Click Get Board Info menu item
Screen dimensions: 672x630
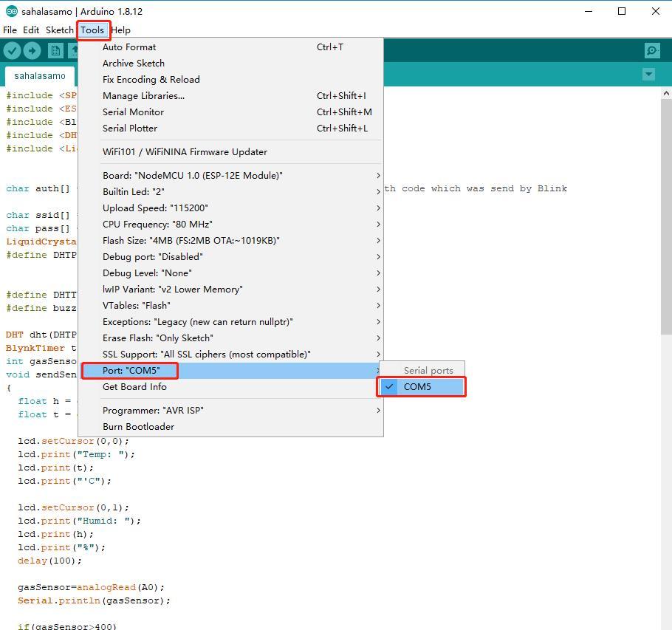point(230,388)
